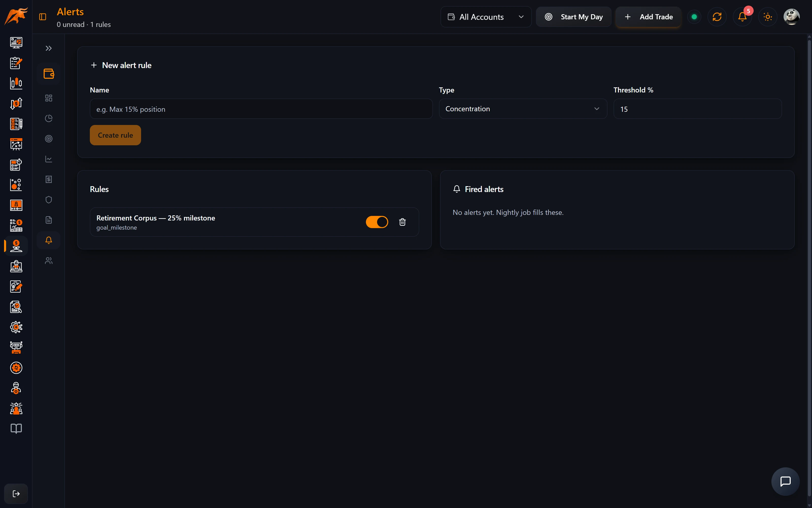Open the book documentation icon
The width and height of the screenshot is (812, 508).
pyautogui.click(x=16, y=429)
